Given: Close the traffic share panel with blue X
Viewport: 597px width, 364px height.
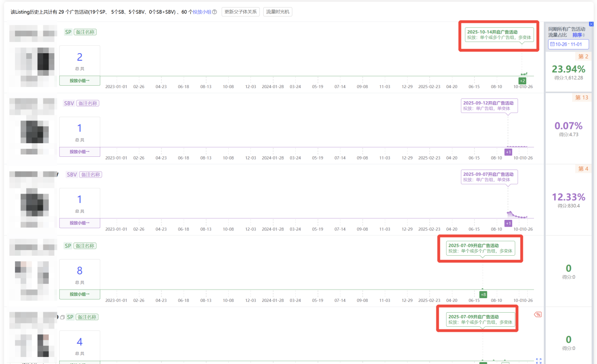Looking at the screenshot, I should pos(591,24).
